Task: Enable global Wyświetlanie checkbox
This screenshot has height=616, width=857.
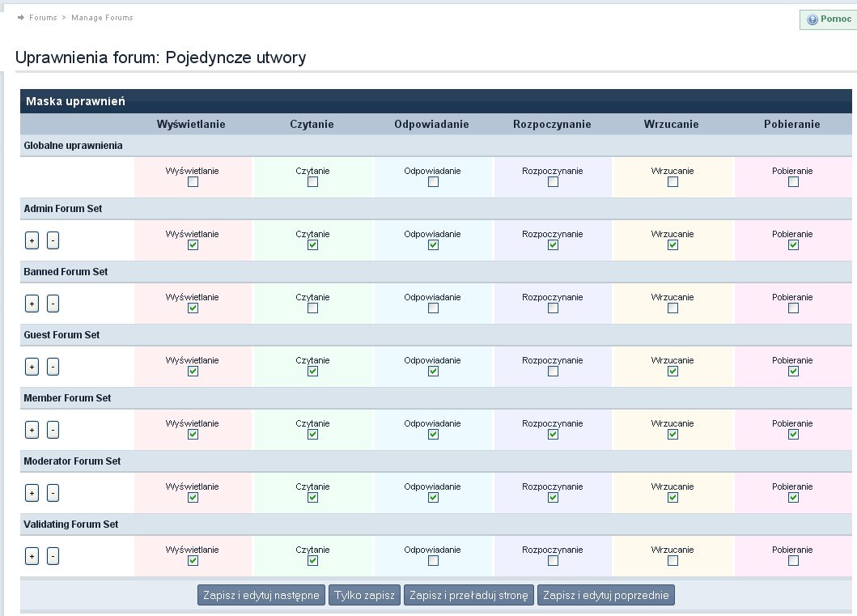Action: point(193,182)
